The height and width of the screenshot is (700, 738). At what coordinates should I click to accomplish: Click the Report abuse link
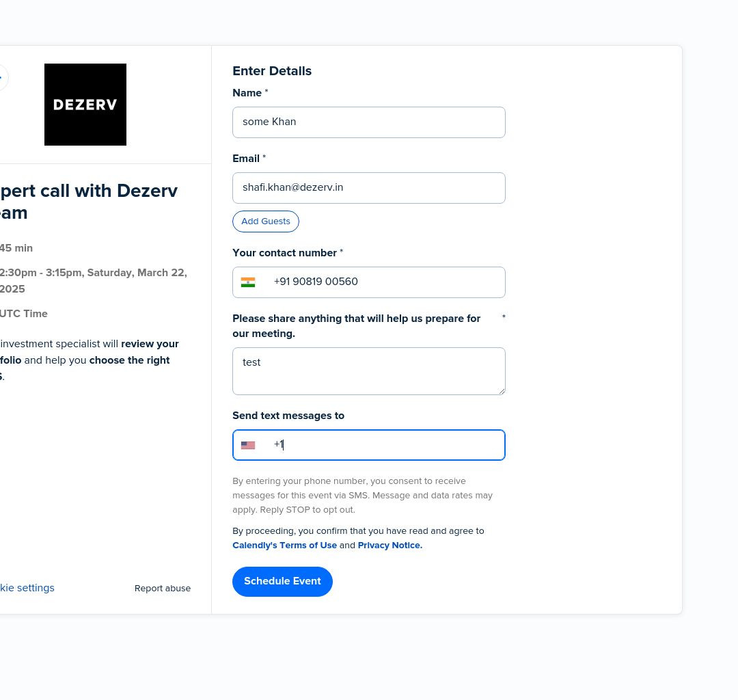coord(163,589)
